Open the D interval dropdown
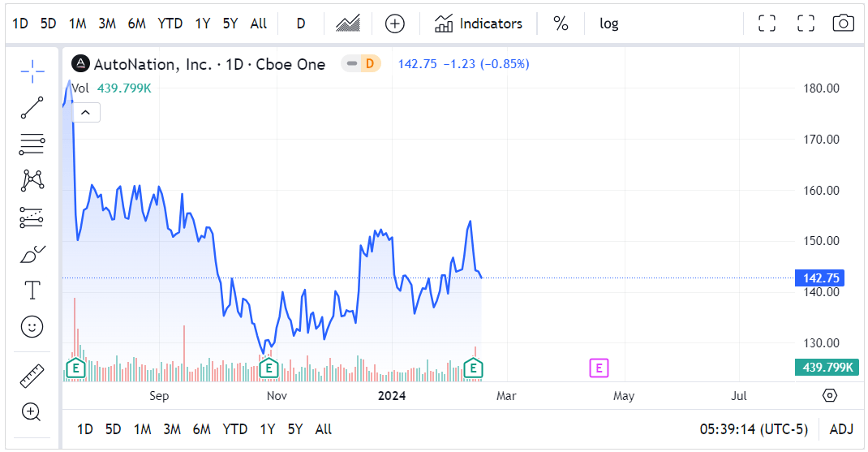This screenshot has height=452, width=868. [301, 24]
